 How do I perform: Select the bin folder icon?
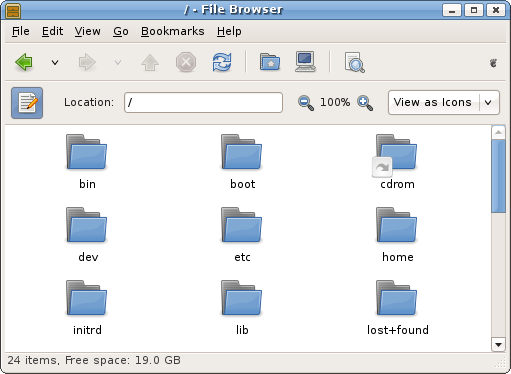87,152
